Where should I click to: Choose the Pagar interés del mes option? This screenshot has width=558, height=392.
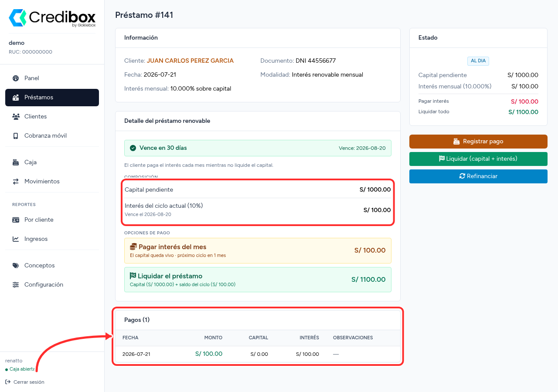point(258,250)
